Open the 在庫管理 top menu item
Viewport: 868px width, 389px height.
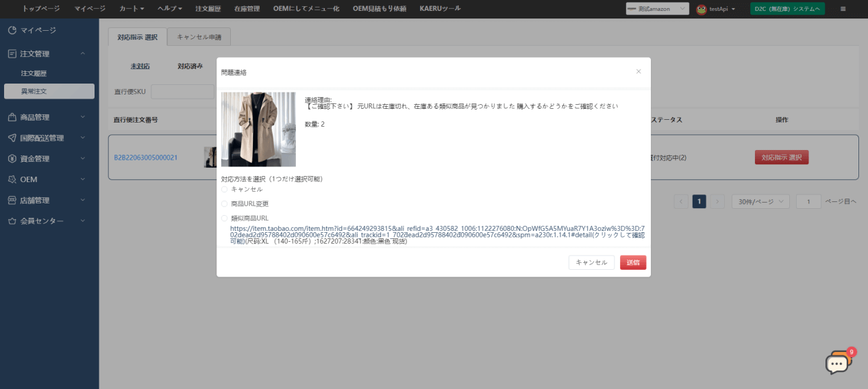click(x=247, y=9)
